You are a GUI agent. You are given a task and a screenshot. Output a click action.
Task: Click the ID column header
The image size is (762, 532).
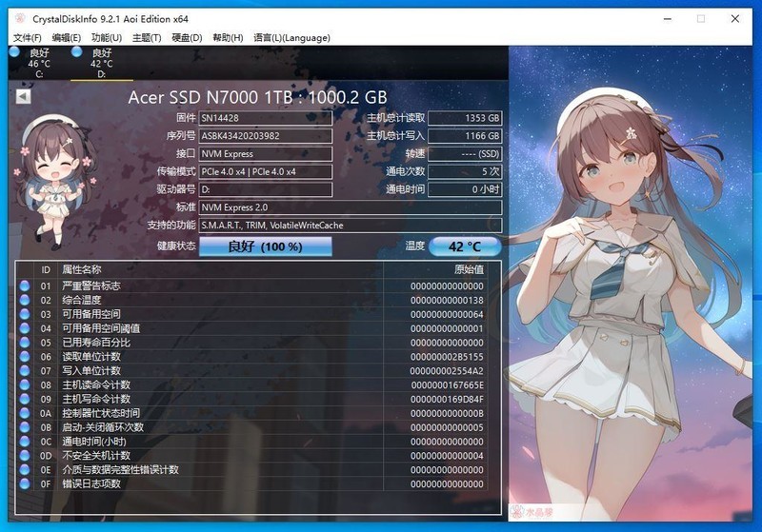[46, 270]
